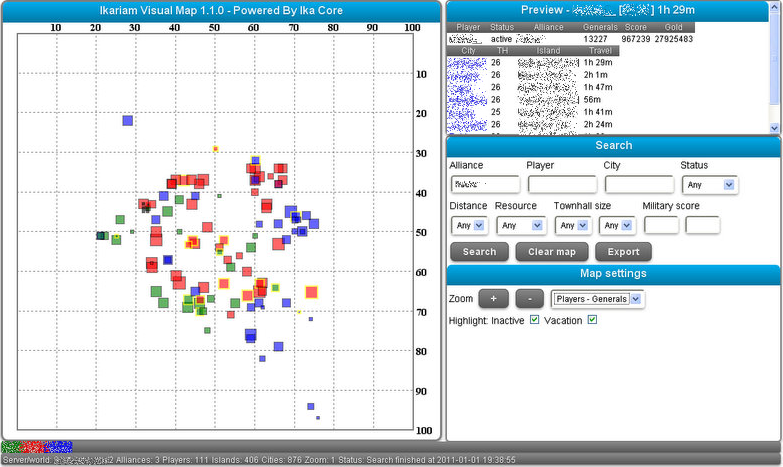The width and height of the screenshot is (783, 467).
Task: Focus the Player search text field
Action: pyautogui.click(x=561, y=185)
